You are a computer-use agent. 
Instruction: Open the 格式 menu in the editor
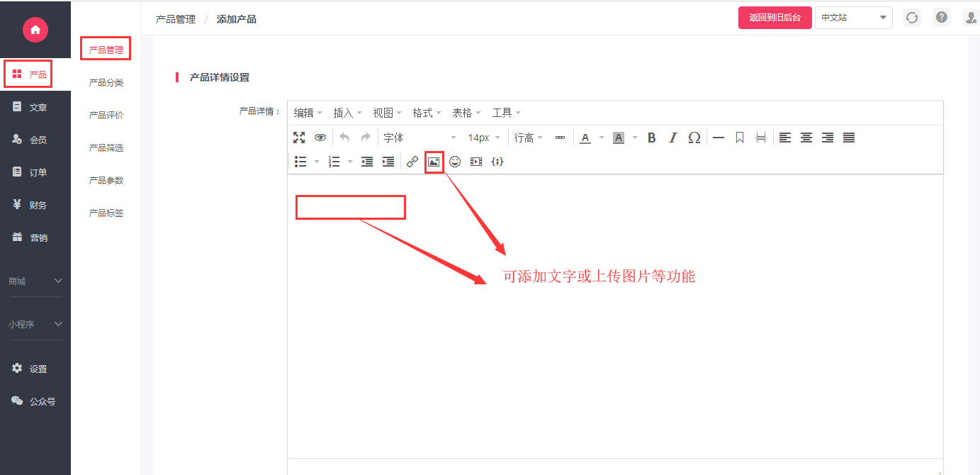point(427,113)
